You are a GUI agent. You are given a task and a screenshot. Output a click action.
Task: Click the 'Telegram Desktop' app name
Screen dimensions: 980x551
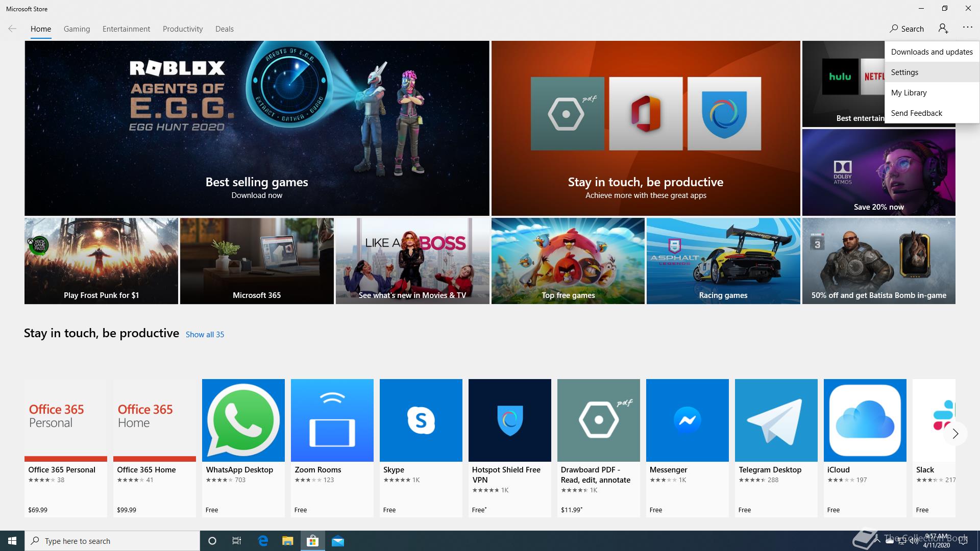point(770,470)
